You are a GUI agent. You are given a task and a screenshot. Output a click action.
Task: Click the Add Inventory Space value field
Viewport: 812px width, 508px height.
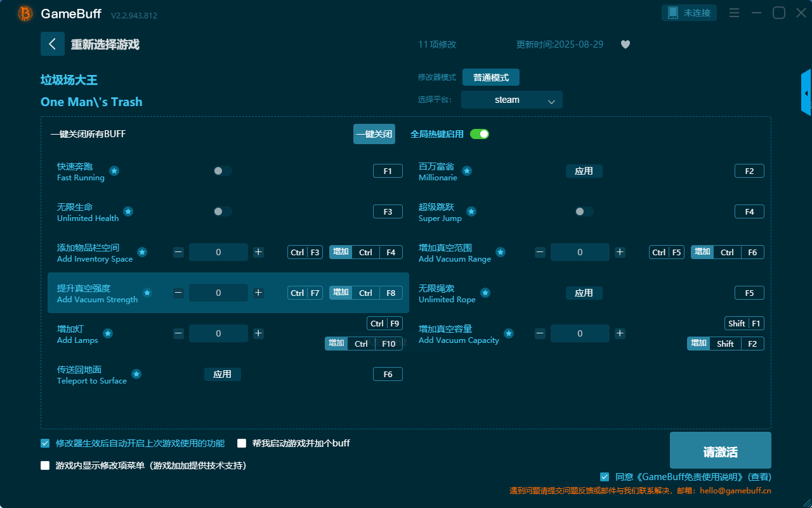(218, 252)
